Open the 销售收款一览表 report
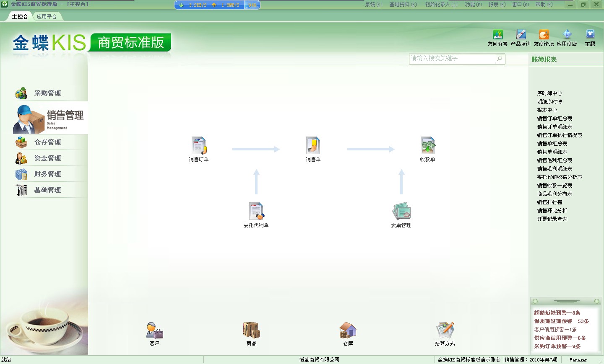Viewport: 604px width, 364px height. [x=555, y=186]
